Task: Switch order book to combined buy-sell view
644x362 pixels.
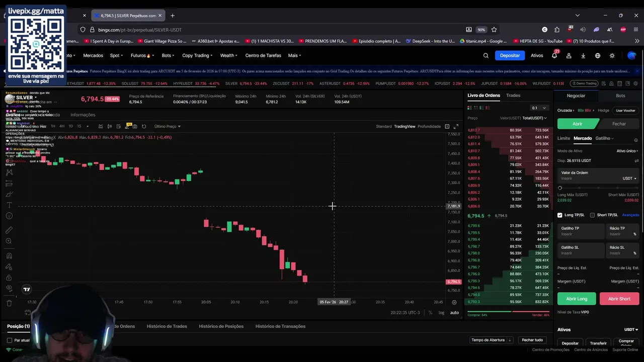Action: pos(470,108)
